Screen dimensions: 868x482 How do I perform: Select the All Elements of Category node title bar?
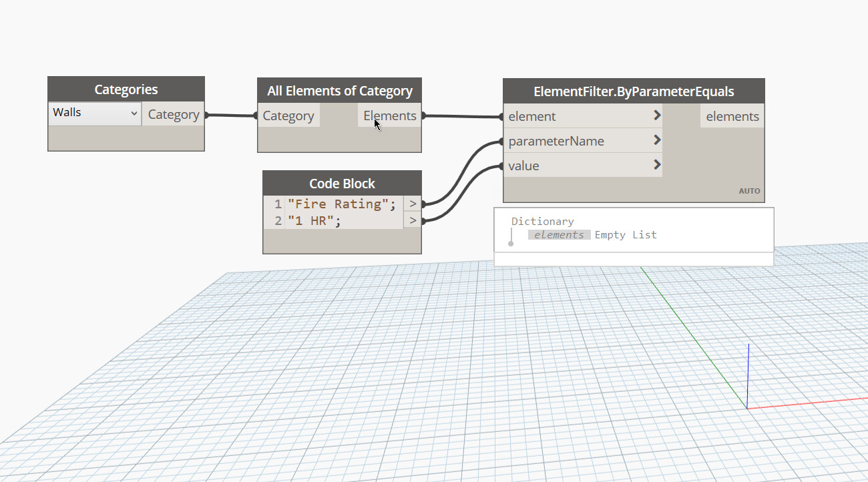click(x=339, y=91)
